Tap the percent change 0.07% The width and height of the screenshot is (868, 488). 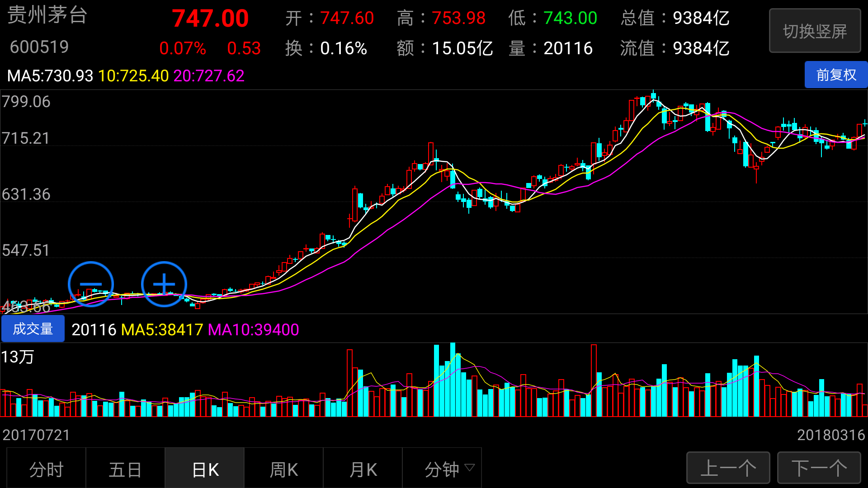click(183, 48)
